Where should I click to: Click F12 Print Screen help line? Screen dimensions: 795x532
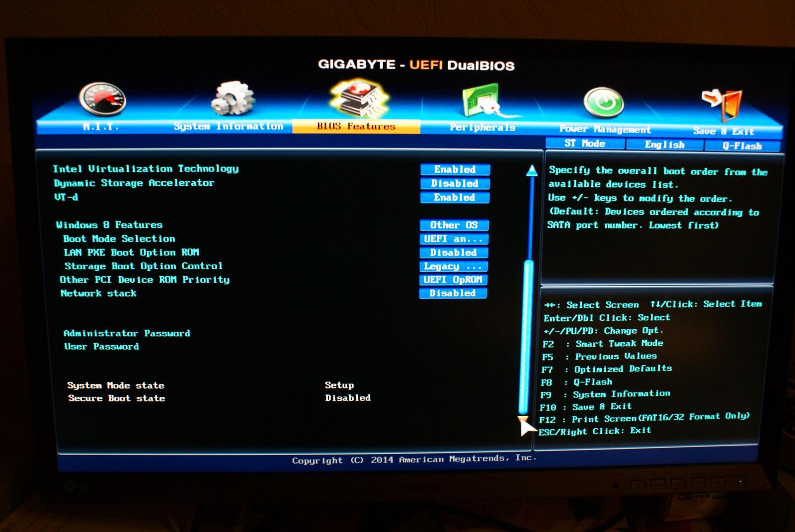click(x=644, y=418)
